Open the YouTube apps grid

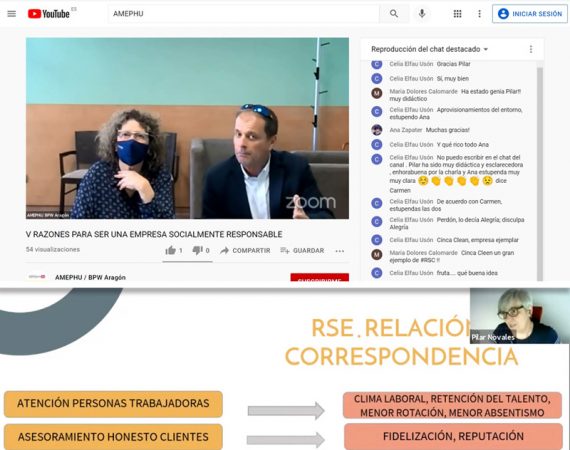pos(457,14)
